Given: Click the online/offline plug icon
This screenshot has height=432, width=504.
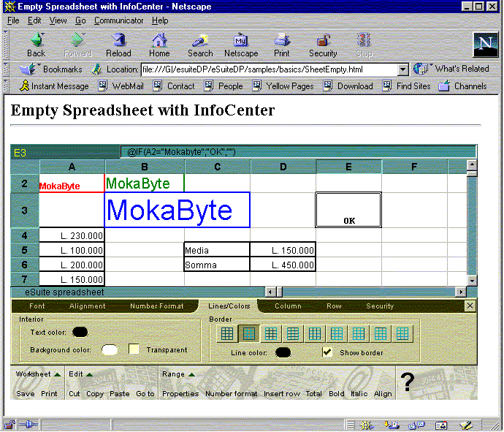Looking at the screenshot, I should coord(28,425).
